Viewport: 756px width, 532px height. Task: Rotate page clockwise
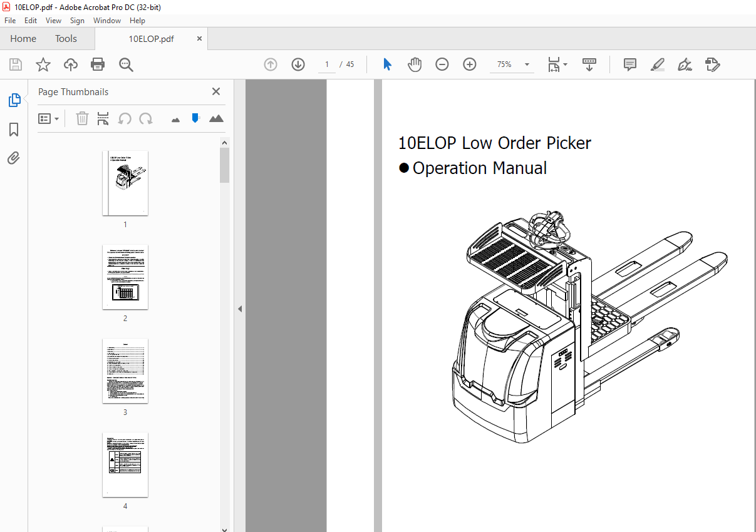146,118
